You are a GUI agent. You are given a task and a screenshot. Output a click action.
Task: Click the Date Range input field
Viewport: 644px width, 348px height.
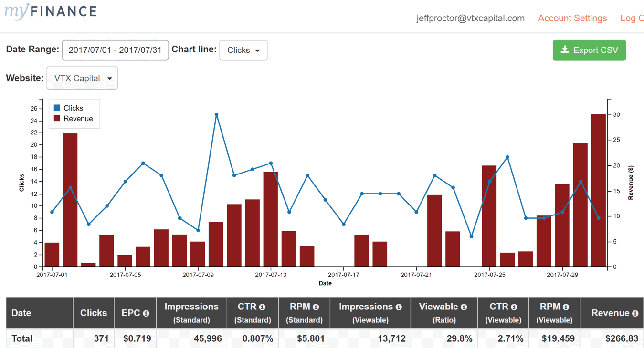pyautogui.click(x=115, y=50)
